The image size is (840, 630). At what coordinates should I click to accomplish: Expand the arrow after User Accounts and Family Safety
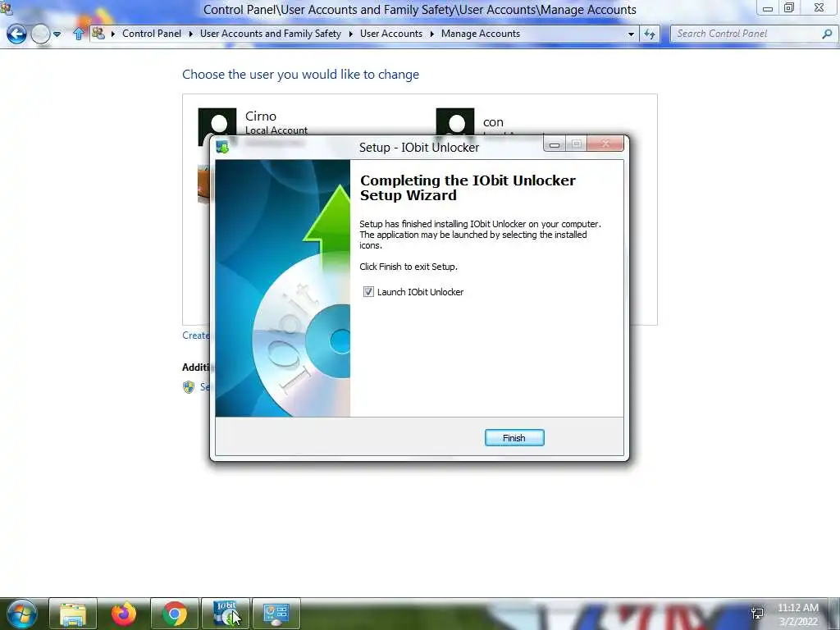coord(351,34)
